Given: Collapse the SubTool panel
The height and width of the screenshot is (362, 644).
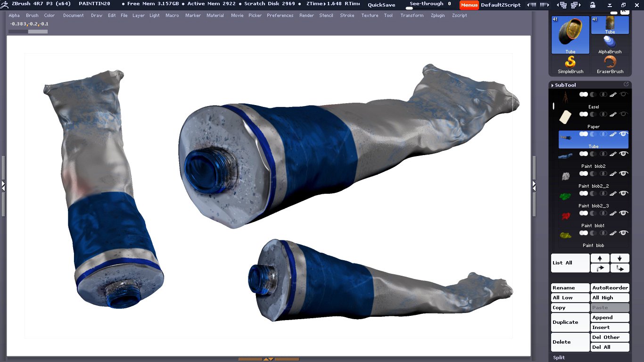Looking at the screenshot, I should [565, 85].
